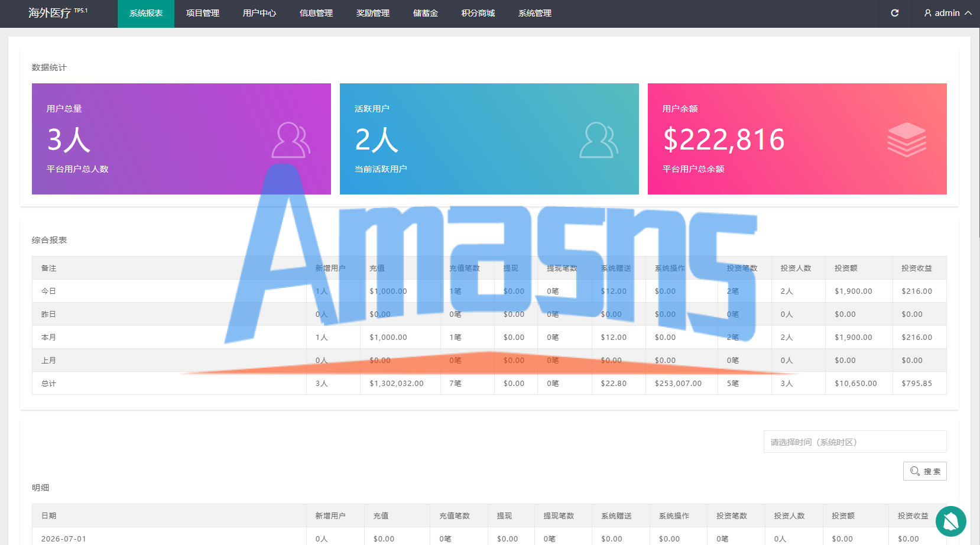Click the 搜索 search button

click(x=925, y=471)
